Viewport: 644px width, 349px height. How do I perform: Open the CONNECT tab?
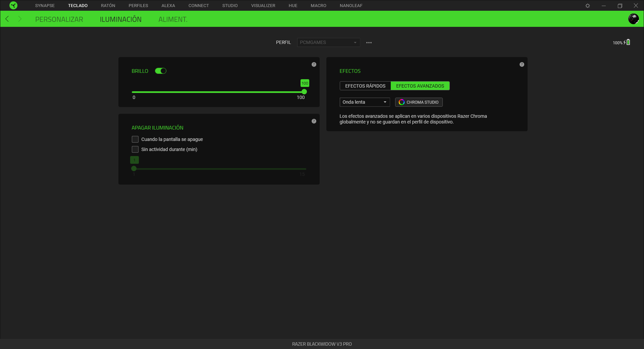point(199,6)
